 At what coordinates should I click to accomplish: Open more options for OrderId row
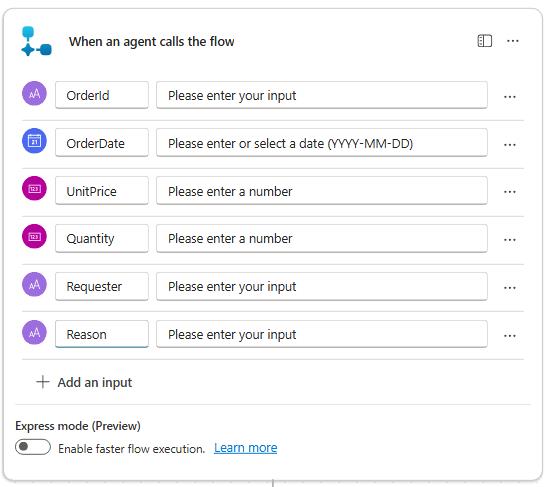(x=510, y=97)
